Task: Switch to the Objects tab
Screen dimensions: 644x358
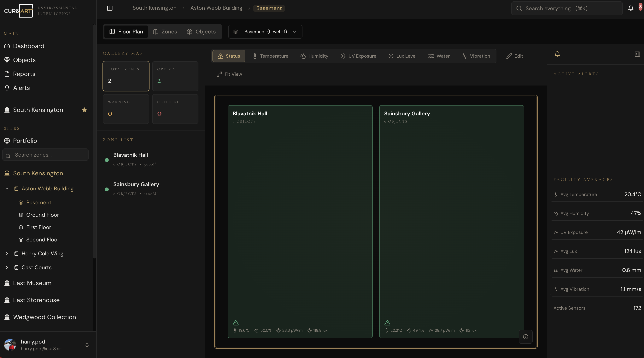Action: click(x=201, y=32)
